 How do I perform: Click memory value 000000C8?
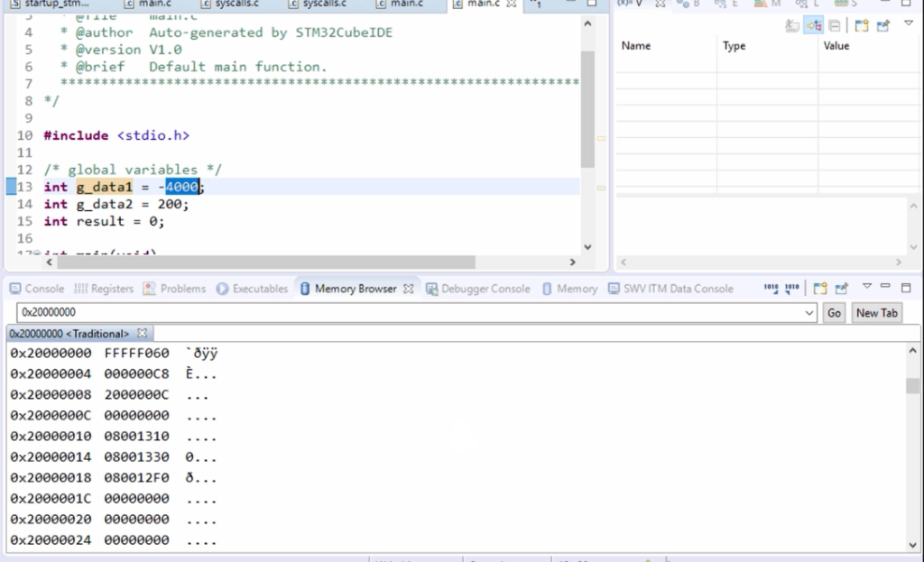click(x=137, y=373)
